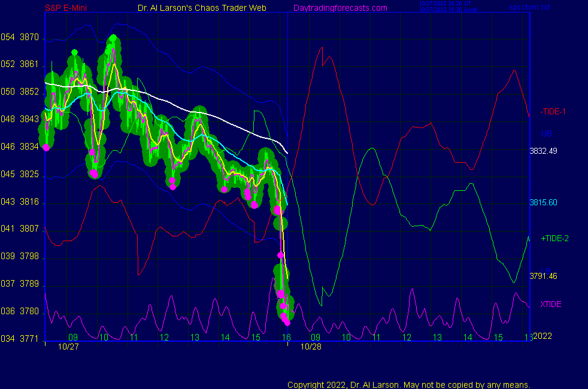Screen dimensions: 588x389
Task: Click the copyright notice text
Action: click(x=409, y=384)
